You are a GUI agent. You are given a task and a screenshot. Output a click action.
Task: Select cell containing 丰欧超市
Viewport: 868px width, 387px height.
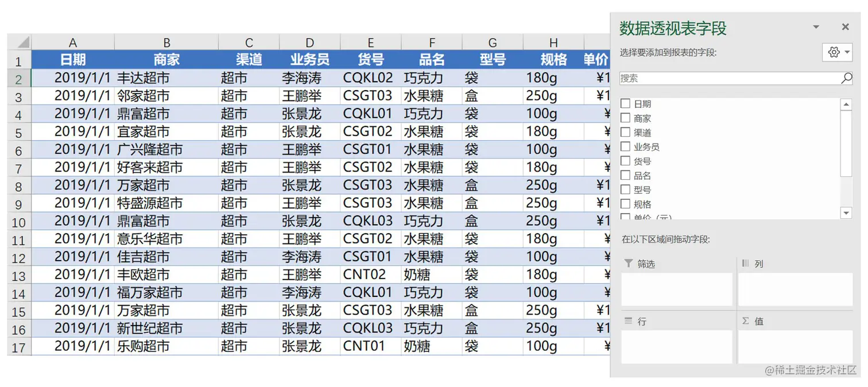tap(166, 274)
